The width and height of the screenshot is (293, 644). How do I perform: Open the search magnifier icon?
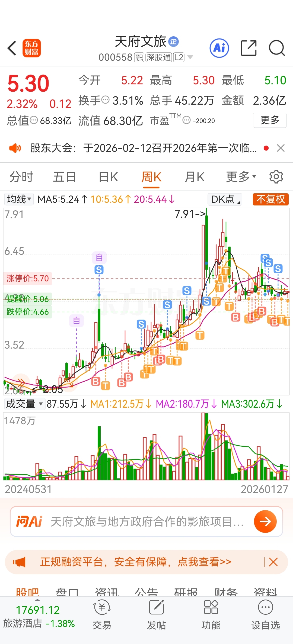(x=277, y=48)
